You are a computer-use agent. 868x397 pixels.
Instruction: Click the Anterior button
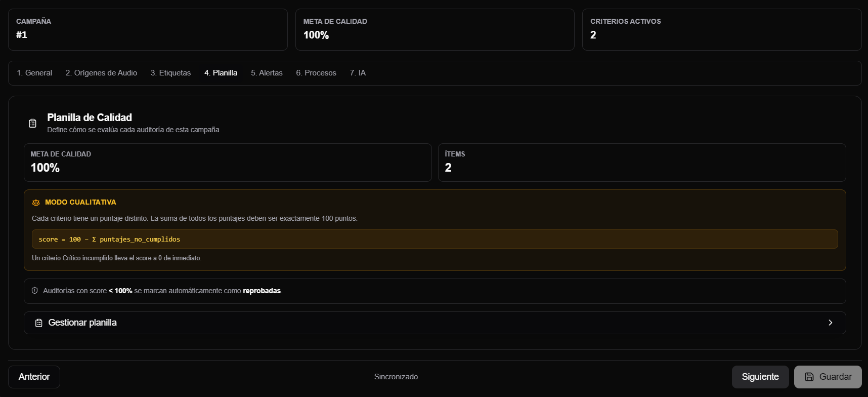pos(34,377)
